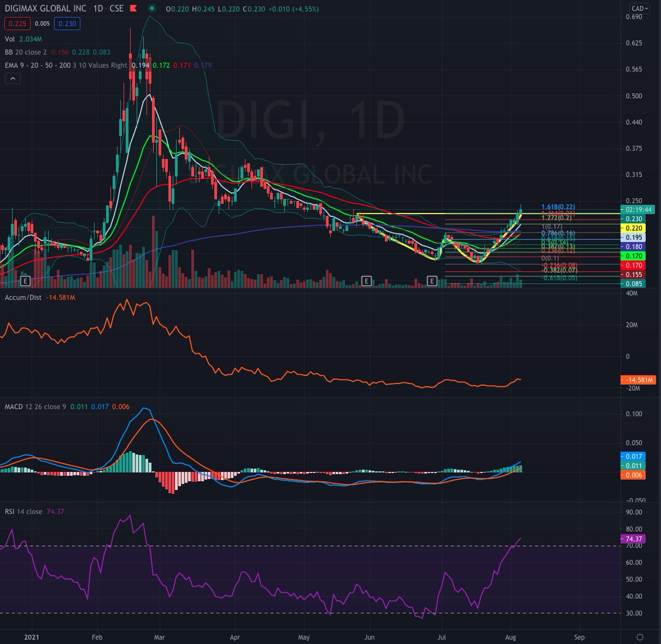The width and height of the screenshot is (661, 644).
Task: Select the -0.618(0.05) Fibonacci level label
Action: (x=559, y=278)
